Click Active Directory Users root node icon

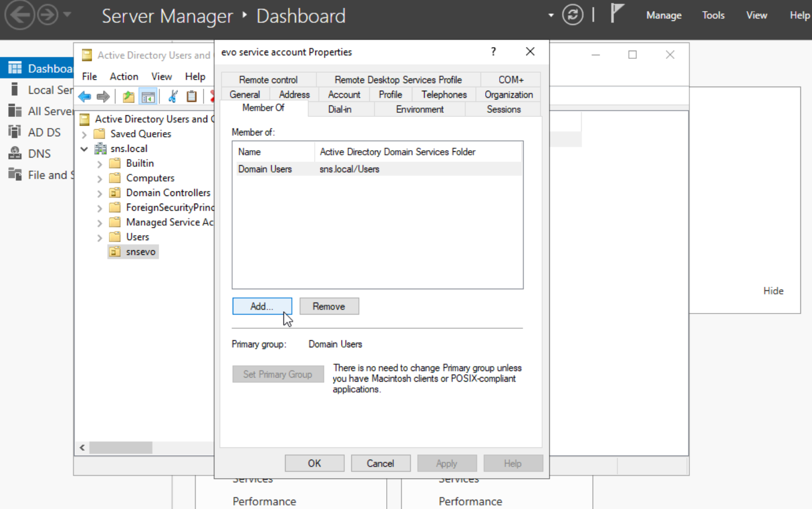tap(85, 119)
